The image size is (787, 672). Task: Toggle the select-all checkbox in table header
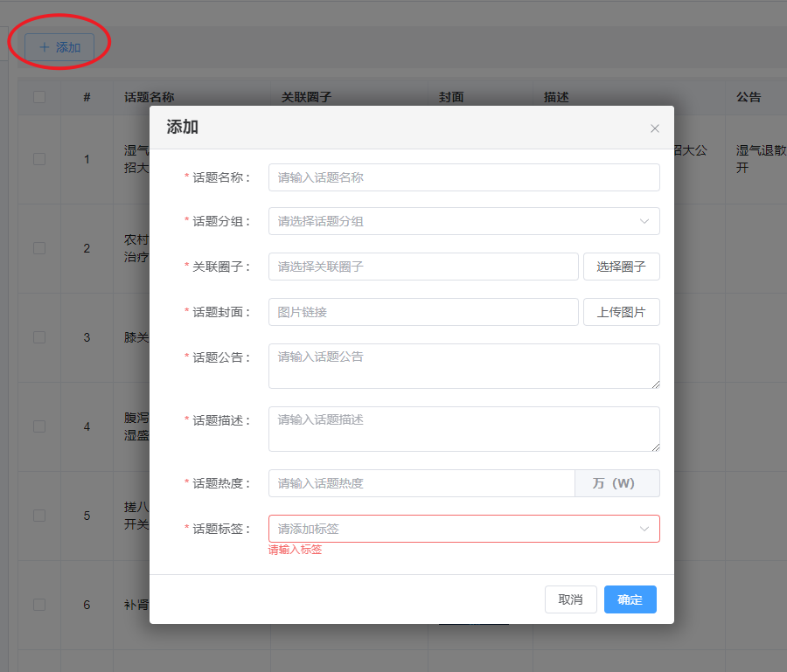tap(39, 97)
